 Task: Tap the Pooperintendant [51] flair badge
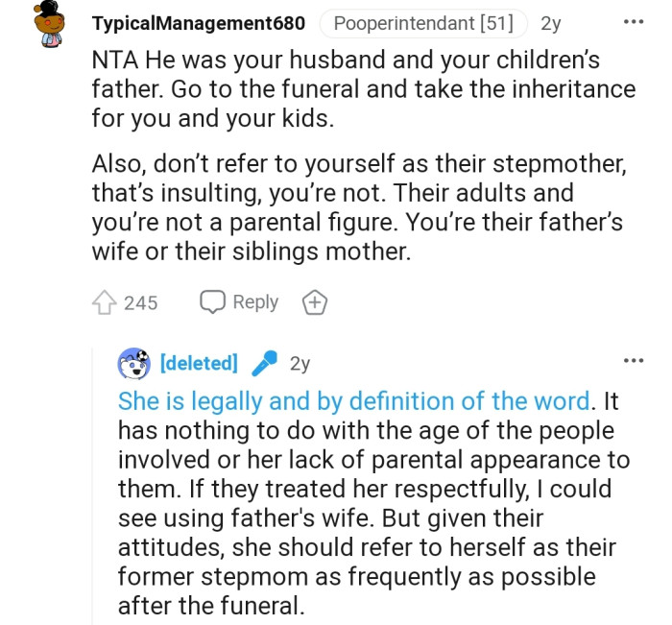point(423,23)
